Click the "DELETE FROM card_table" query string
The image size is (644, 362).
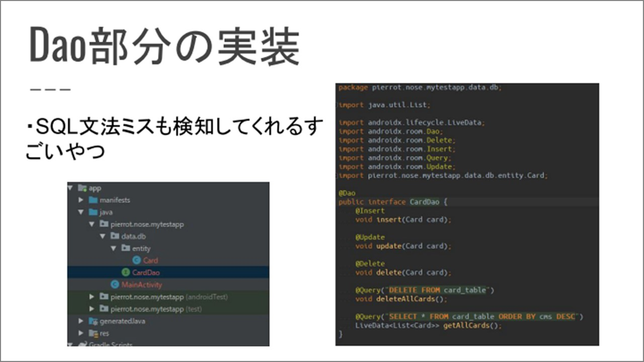click(437, 290)
